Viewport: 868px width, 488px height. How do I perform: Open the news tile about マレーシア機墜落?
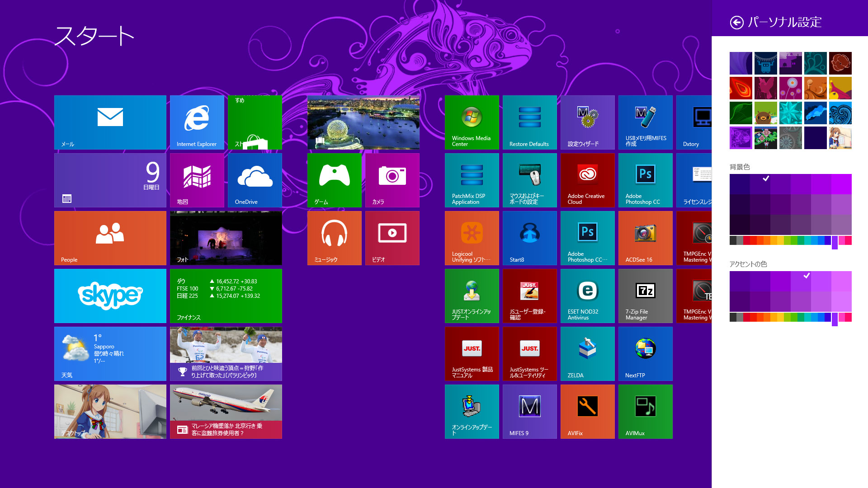tap(226, 412)
